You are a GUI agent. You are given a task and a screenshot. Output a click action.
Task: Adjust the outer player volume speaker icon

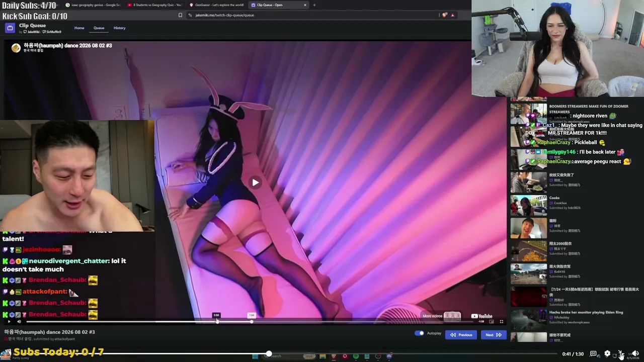635,354
